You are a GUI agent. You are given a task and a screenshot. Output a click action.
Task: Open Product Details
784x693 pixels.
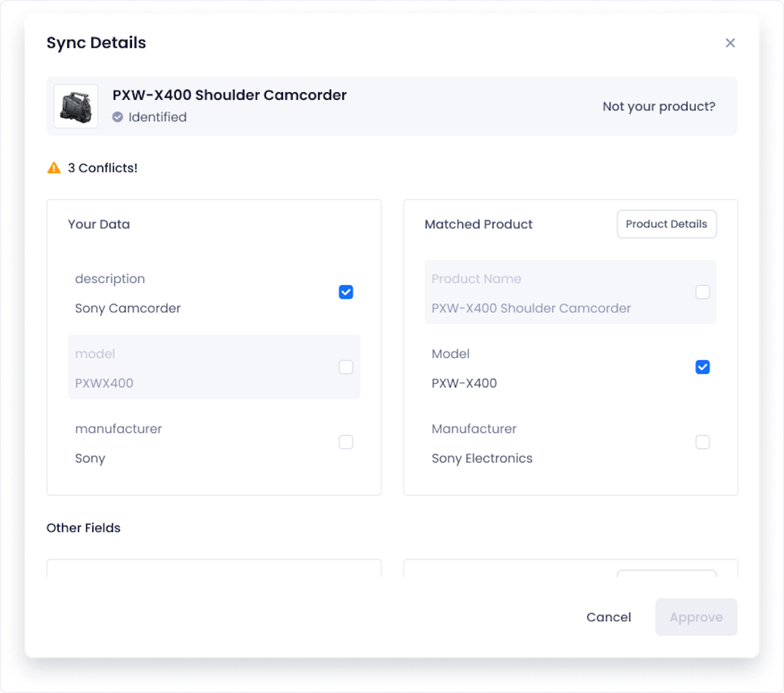coord(666,224)
